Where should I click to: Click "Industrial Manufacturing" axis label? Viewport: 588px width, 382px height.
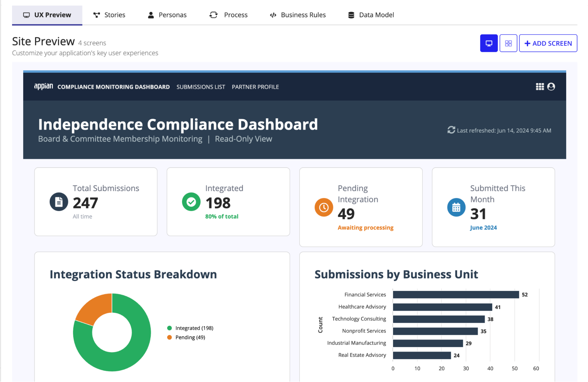pos(357,343)
